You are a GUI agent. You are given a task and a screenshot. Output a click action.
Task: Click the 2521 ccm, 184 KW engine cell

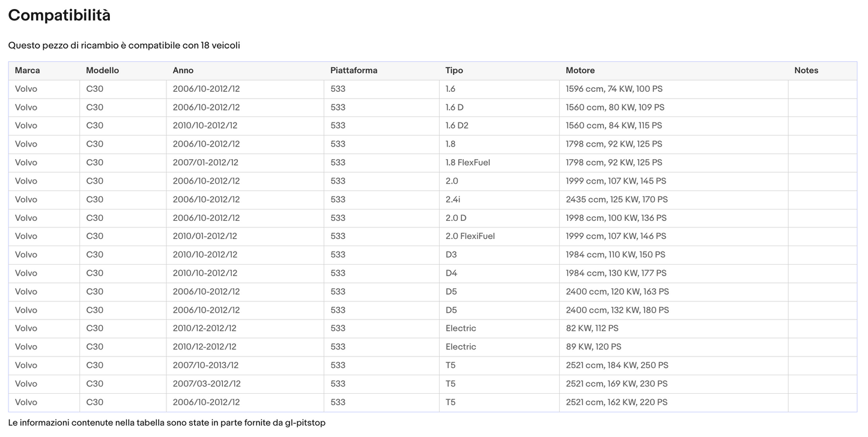[x=617, y=366]
